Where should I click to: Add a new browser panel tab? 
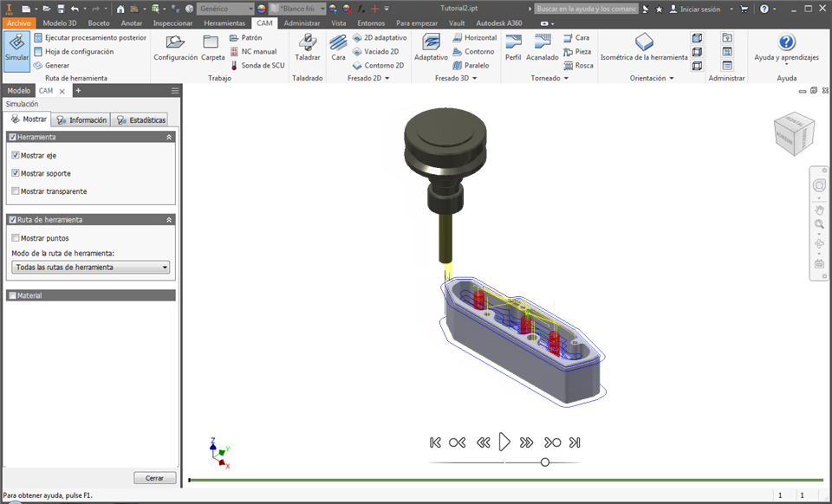coord(78,91)
